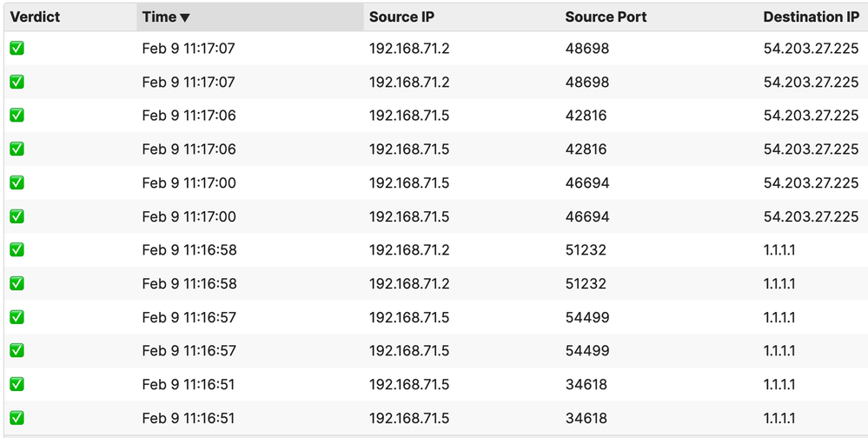Image resolution: width=868 pixels, height=438 pixels.
Task: Click the verdict checkmark of the second 11:17:00 row
Action: pos(17,216)
